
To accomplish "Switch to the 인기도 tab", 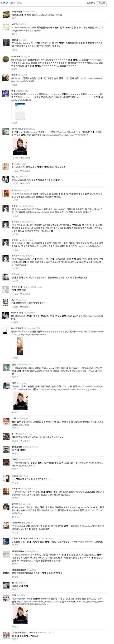I will (x=19, y=3).
